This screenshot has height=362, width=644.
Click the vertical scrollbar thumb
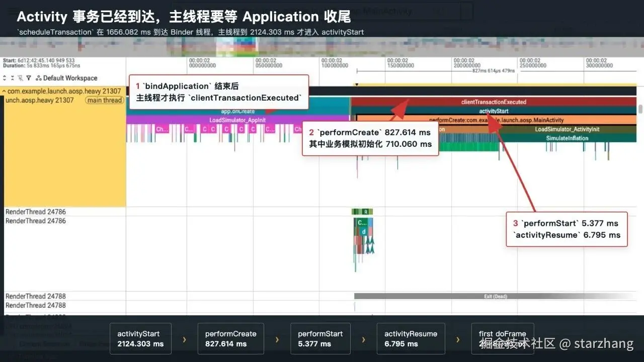click(640, 109)
